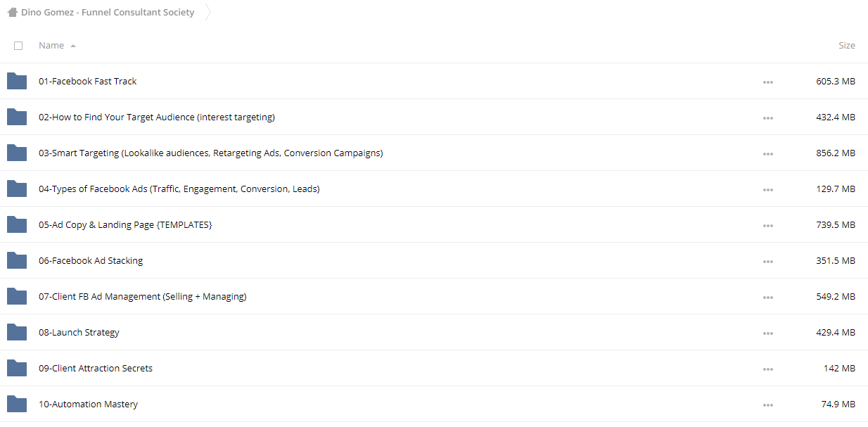Show actions menu for 08-Launch Strategy
The image size is (868, 427).
[768, 333]
